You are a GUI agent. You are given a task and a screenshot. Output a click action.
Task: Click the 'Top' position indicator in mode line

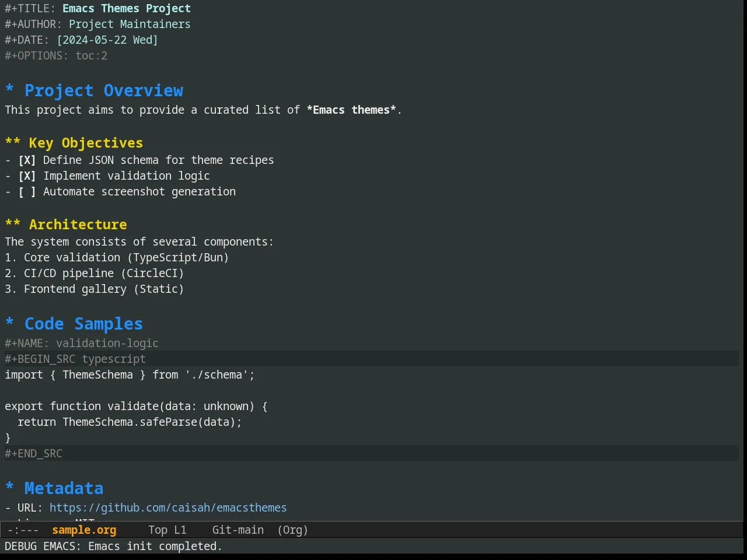(158, 530)
